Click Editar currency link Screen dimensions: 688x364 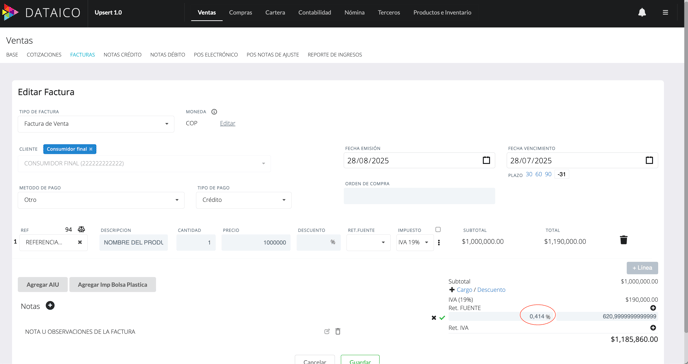pyautogui.click(x=227, y=124)
